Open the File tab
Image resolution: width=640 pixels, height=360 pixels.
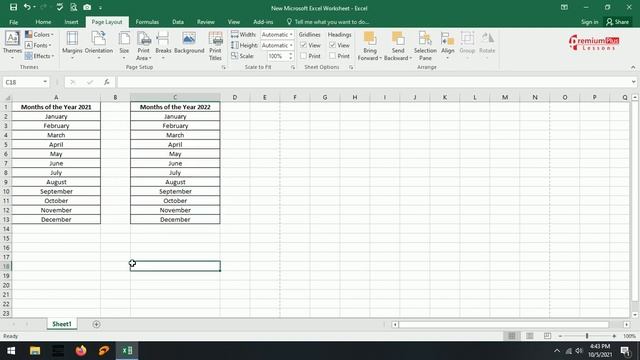[13, 22]
